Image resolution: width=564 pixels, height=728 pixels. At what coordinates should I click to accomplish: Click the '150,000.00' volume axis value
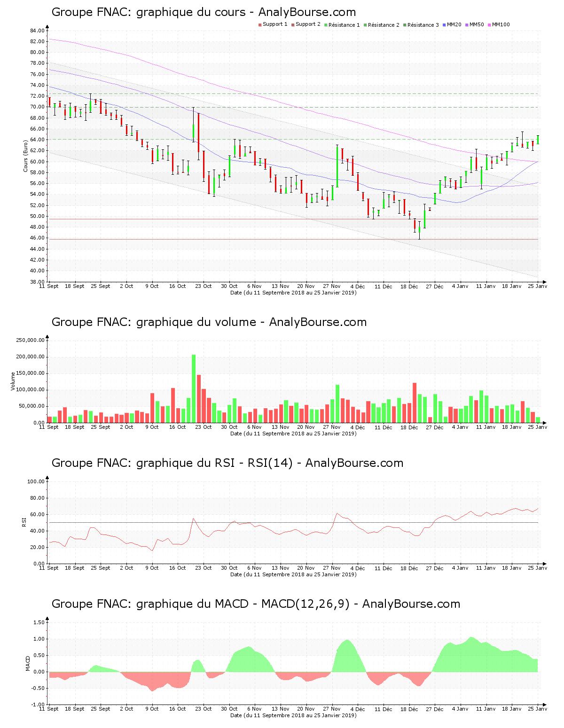30,373
